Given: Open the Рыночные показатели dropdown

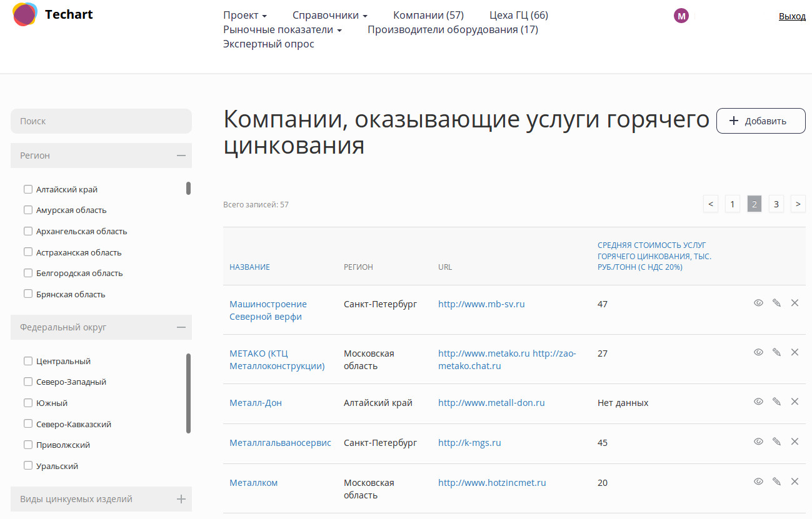Looking at the screenshot, I should point(283,29).
